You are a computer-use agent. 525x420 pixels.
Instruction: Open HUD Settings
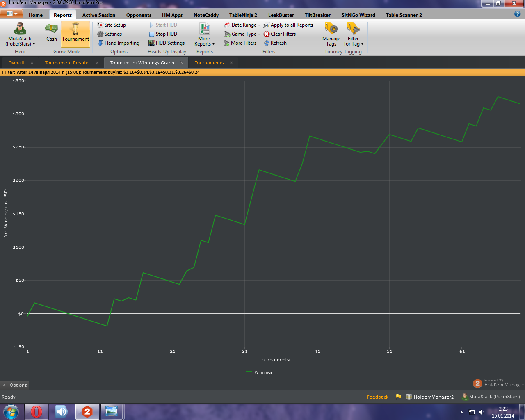(x=167, y=43)
